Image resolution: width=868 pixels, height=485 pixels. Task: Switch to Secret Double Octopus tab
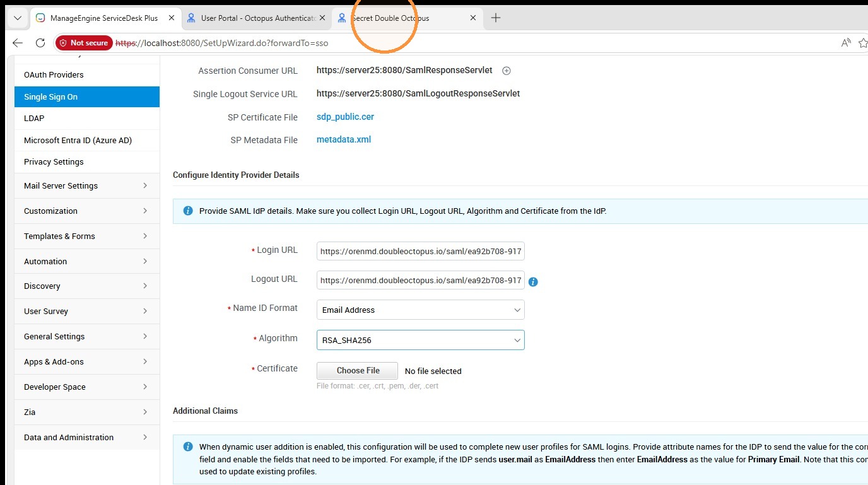pos(408,18)
